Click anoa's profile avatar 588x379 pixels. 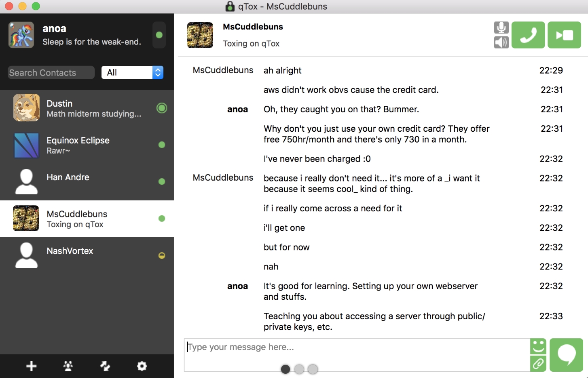click(21, 35)
